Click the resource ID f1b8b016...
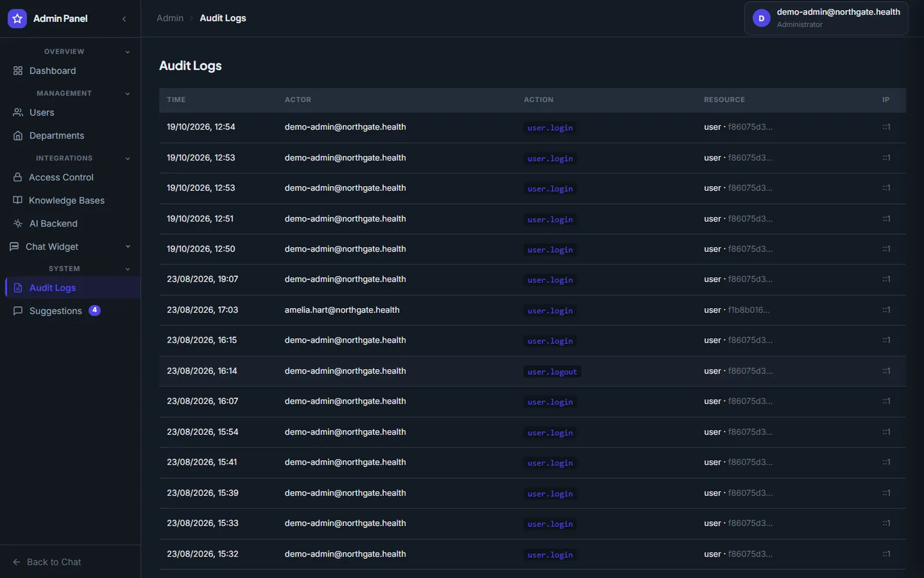The image size is (924, 578). [x=748, y=310]
